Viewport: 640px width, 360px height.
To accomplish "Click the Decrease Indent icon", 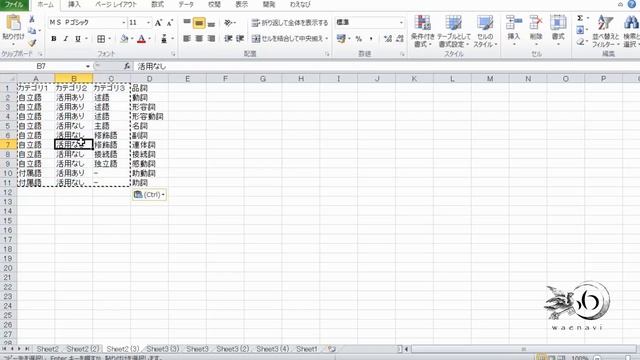I will (x=228, y=39).
